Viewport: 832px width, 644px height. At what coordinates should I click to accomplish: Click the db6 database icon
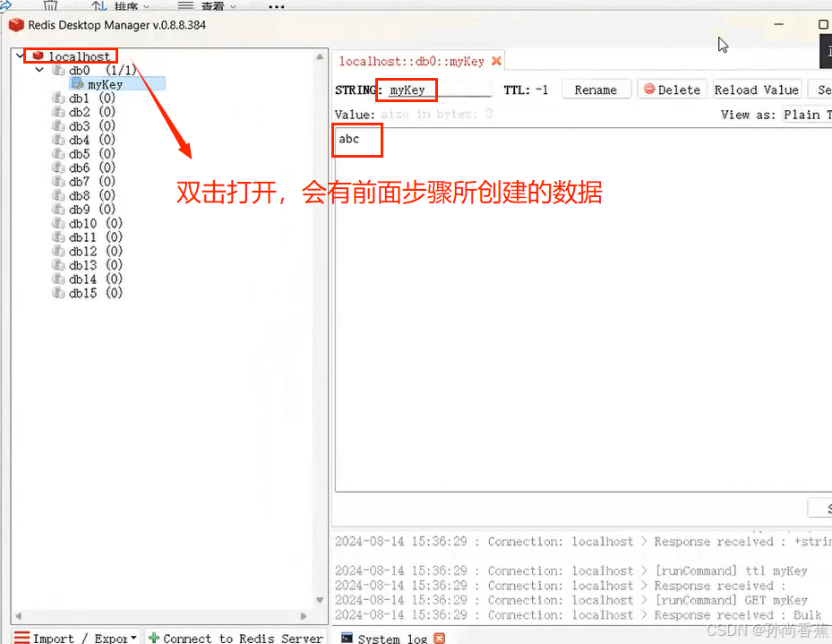point(58,167)
